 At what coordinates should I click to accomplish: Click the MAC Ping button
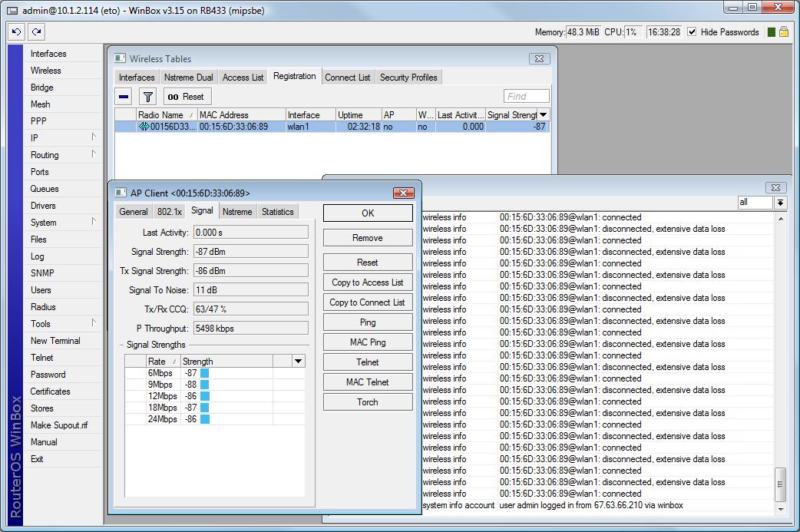pyautogui.click(x=367, y=342)
